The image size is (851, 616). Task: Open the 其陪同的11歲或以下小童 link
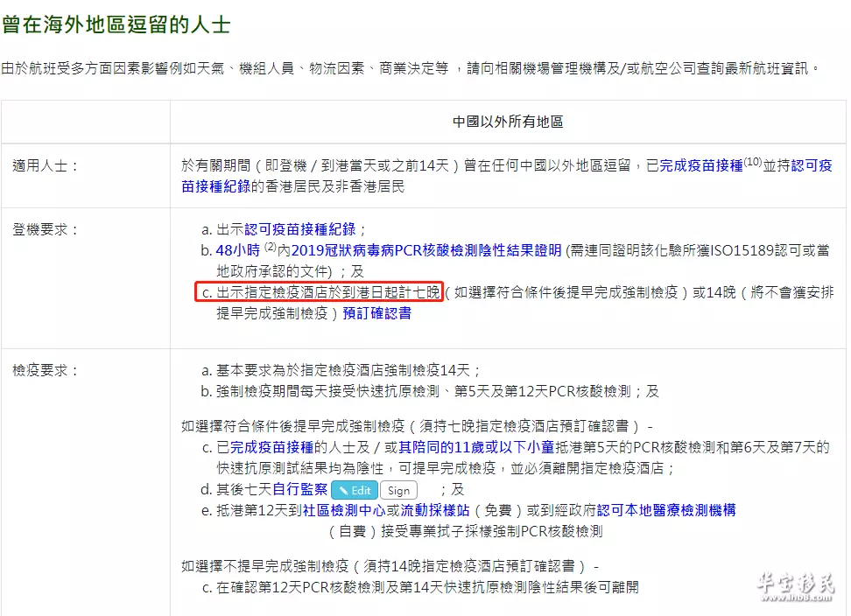pos(476,447)
